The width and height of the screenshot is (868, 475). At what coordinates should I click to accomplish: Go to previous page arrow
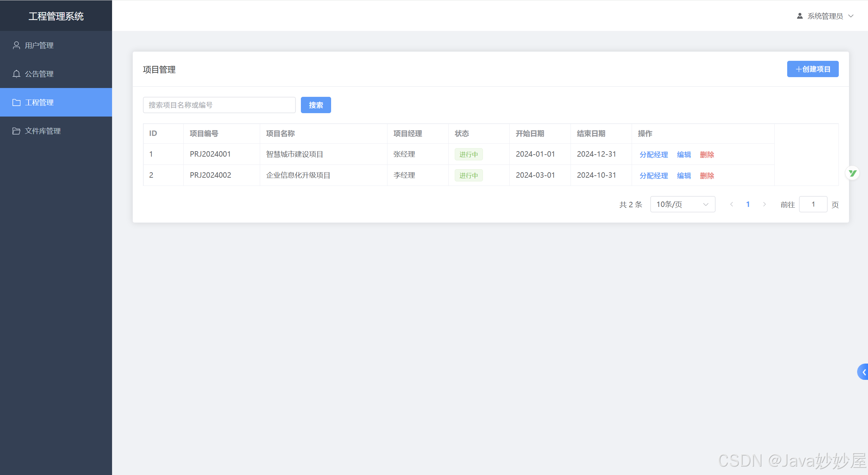coord(731,204)
